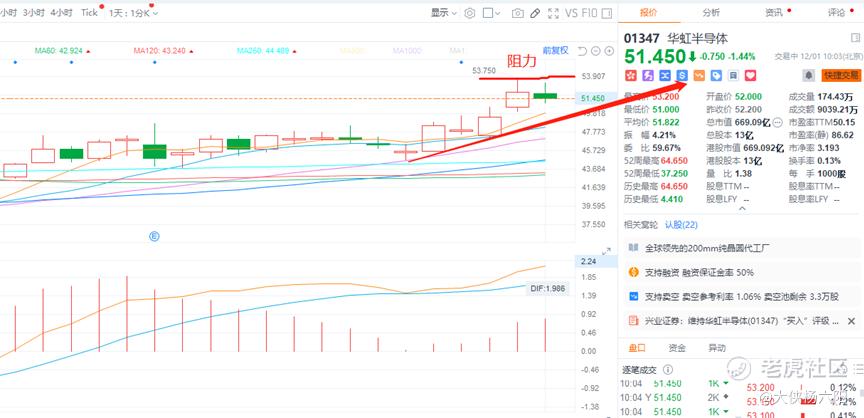The height and width of the screenshot is (418, 864).
Task: Take a chart screenshot with camera icon
Action: click(x=517, y=13)
